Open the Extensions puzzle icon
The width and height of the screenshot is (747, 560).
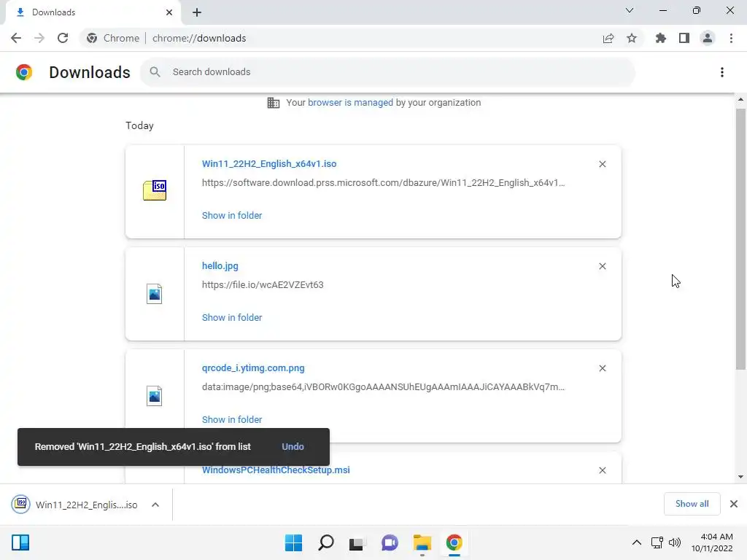click(x=661, y=38)
